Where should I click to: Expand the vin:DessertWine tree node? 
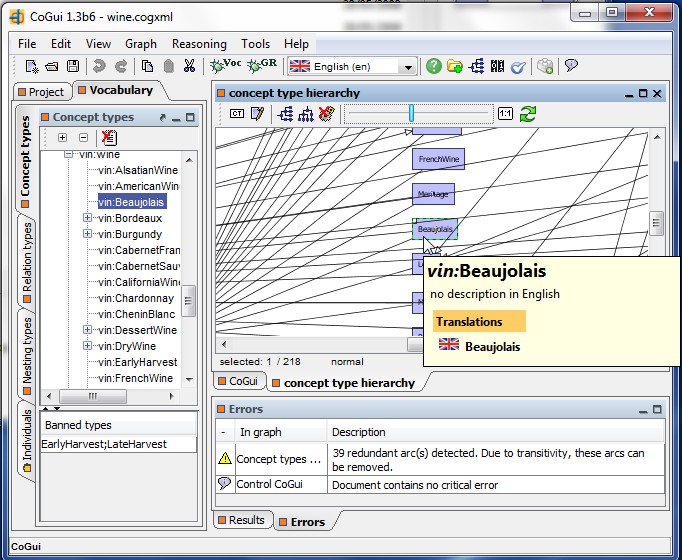87,330
